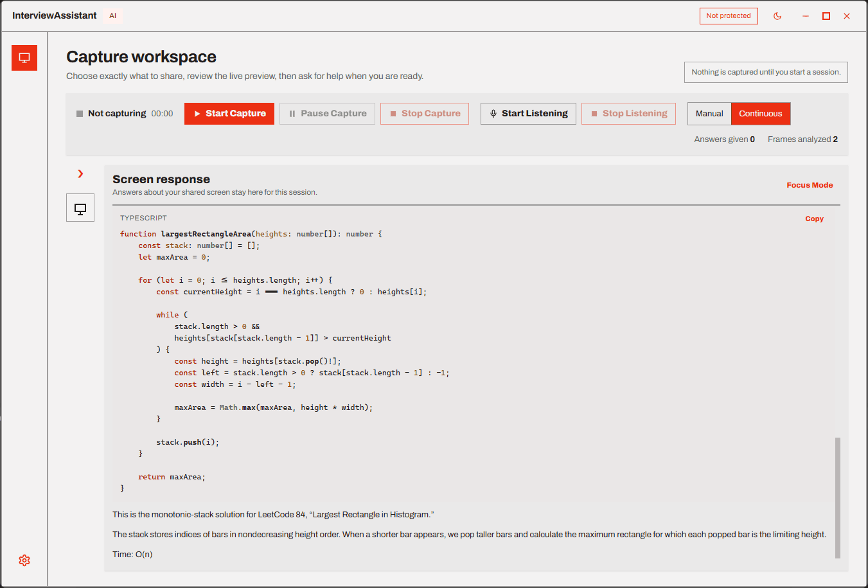Click the Answers given 0 counter
Viewport: 868px width, 588px height.
pyautogui.click(x=724, y=139)
